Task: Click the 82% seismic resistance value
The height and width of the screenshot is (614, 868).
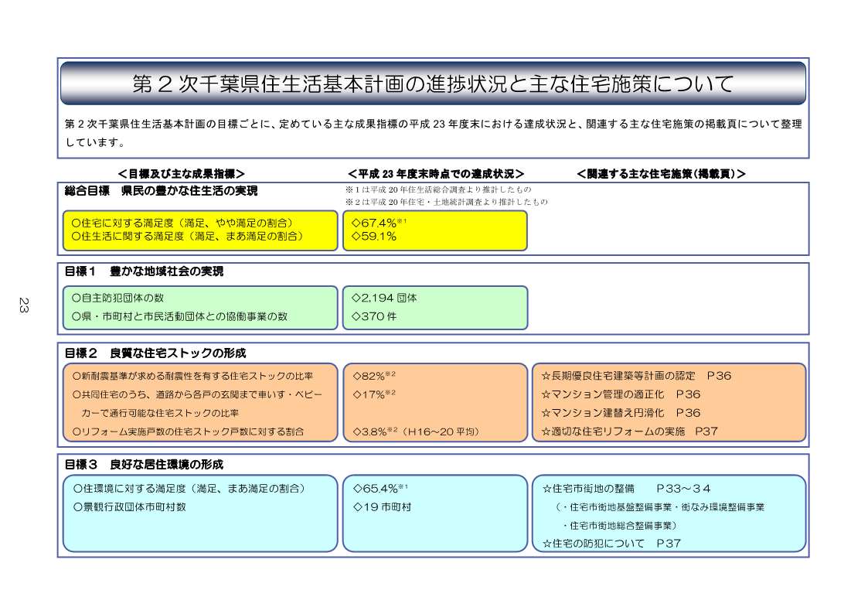Action: point(369,376)
